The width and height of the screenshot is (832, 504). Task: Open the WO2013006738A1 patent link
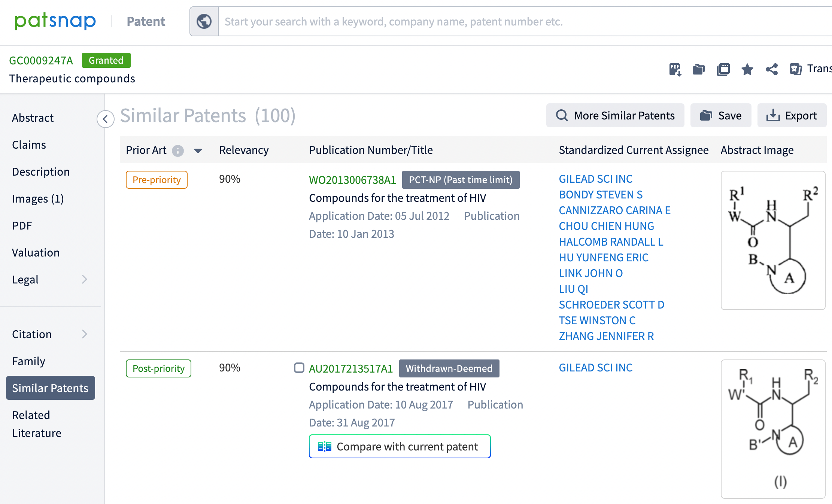point(352,180)
